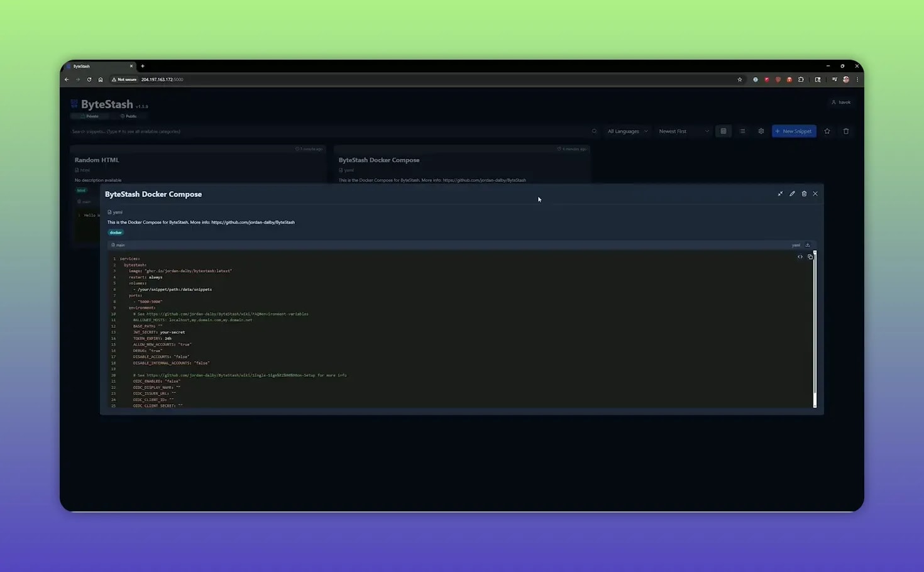Open the github.com/jordan-dalby/ByteStash link in modal
924x572 pixels.
pos(253,222)
